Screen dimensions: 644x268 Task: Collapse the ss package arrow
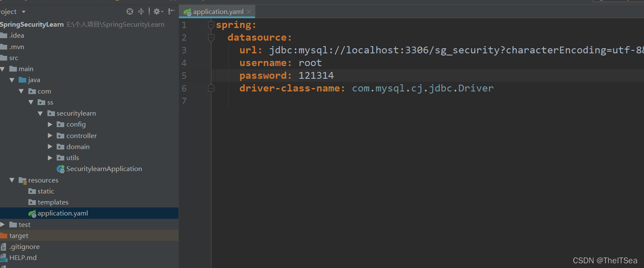point(31,102)
